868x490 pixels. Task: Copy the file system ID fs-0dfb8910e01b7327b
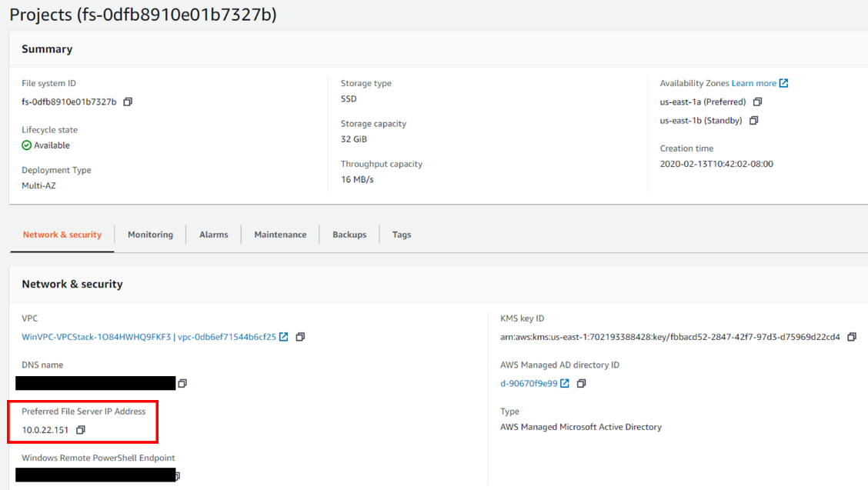tap(128, 101)
